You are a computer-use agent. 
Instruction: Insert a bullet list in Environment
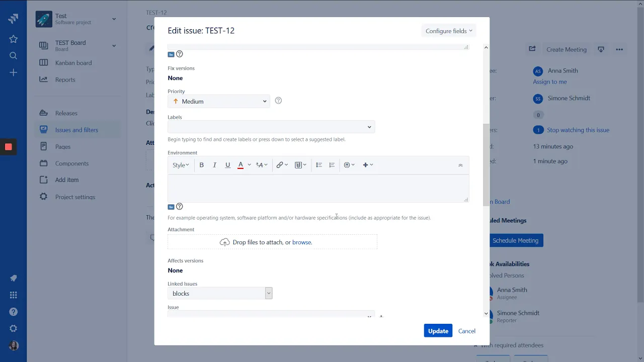(319, 165)
